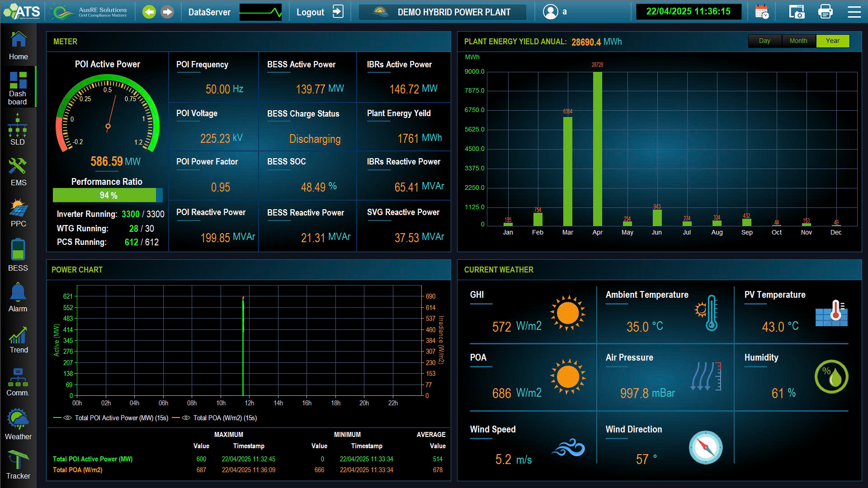Click the POI Voltage 225.23 kV value
Screen dimensions: 868x488
pos(221,138)
